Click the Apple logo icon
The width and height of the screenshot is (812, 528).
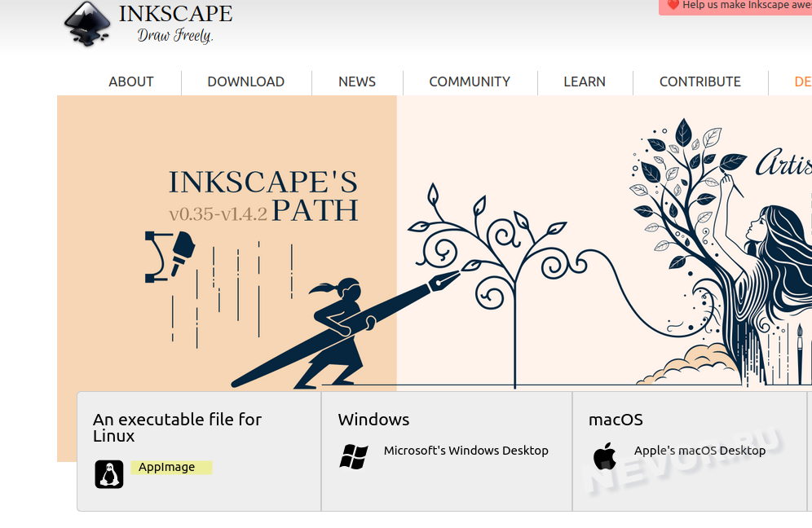605,456
